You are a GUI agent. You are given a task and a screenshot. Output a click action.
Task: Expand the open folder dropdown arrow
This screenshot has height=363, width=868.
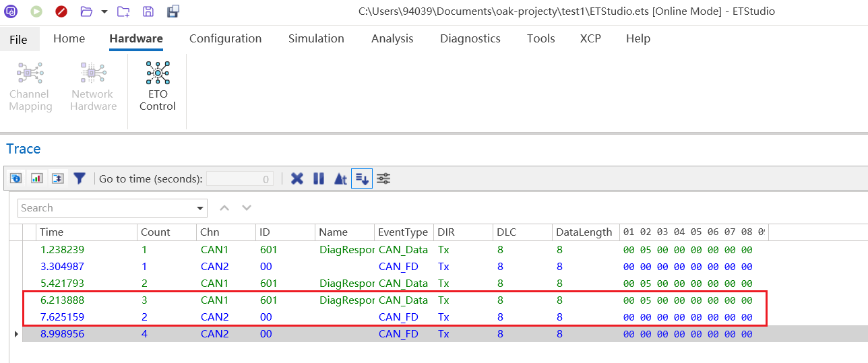coord(104,11)
